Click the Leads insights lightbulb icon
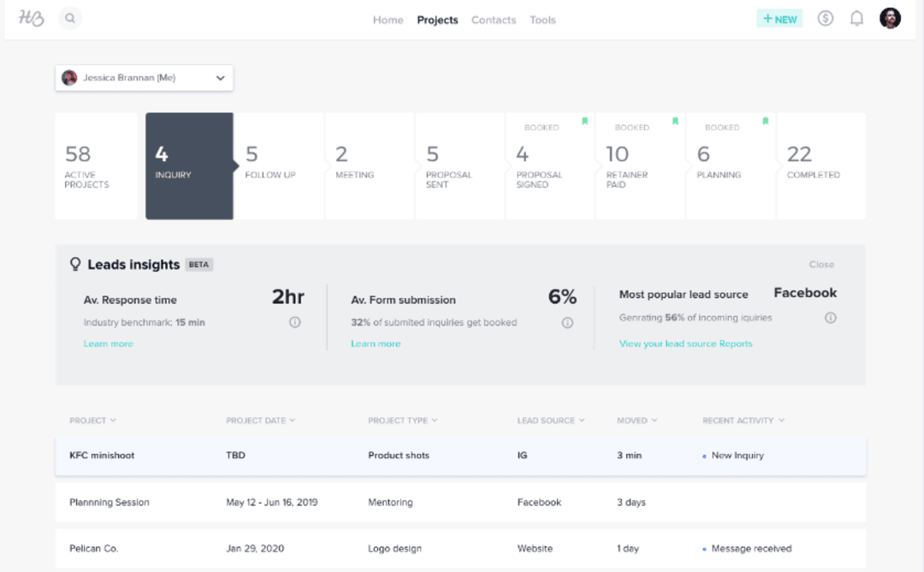The image size is (924, 572). (75, 264)
